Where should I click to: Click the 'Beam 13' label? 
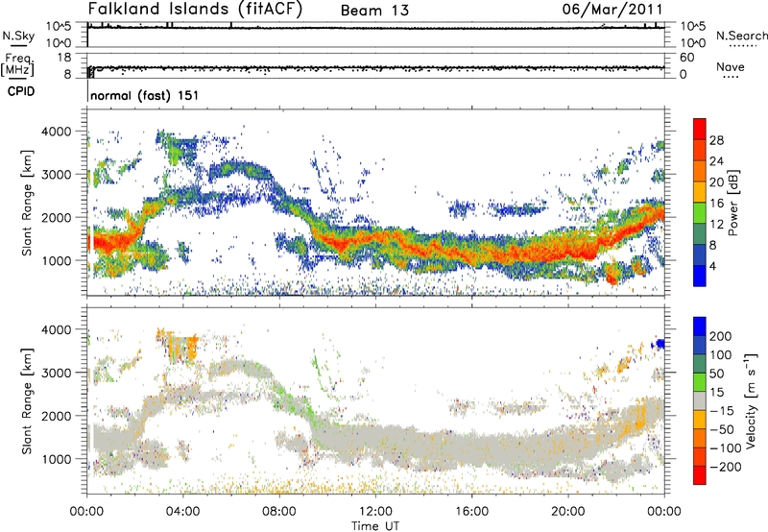pos(374,11)
